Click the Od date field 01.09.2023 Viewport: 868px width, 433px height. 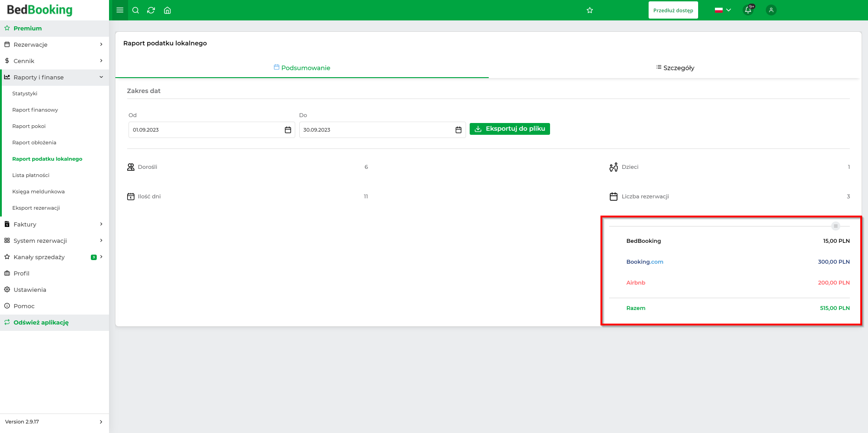coord(212,130)
